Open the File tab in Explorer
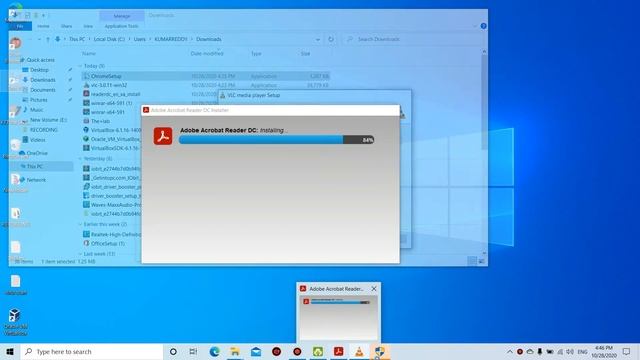Viewport: 640px width, 360px height. click(20, 26)
